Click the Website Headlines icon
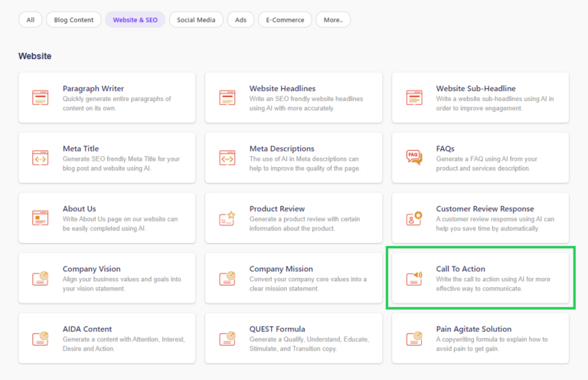This screenshot has height=380, width=588. (227, 97)
